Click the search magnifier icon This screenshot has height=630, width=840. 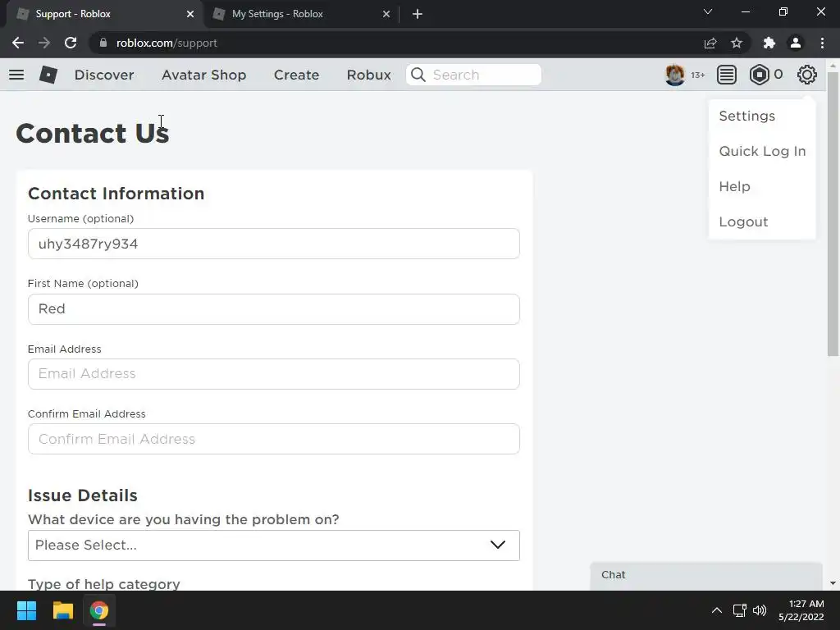(418, 75)
